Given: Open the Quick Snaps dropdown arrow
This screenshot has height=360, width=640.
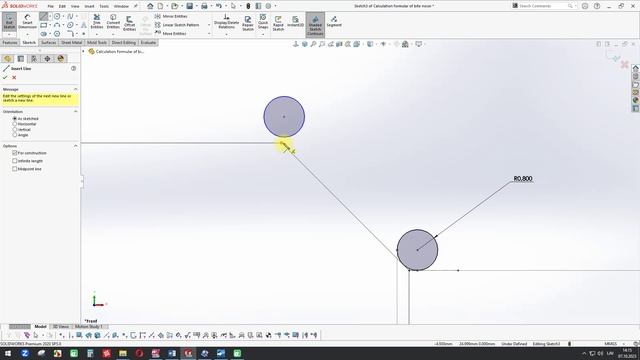Looking at the screenshot, I should coord(263,34).
